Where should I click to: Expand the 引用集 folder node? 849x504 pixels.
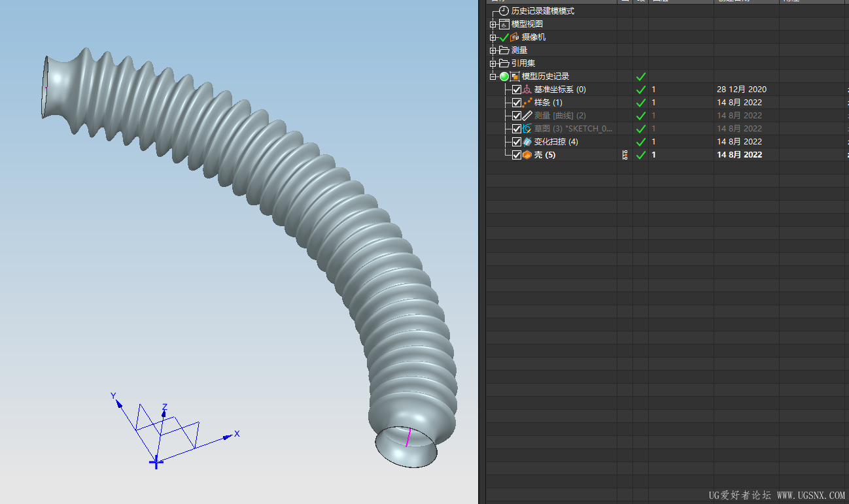point(493,63)
